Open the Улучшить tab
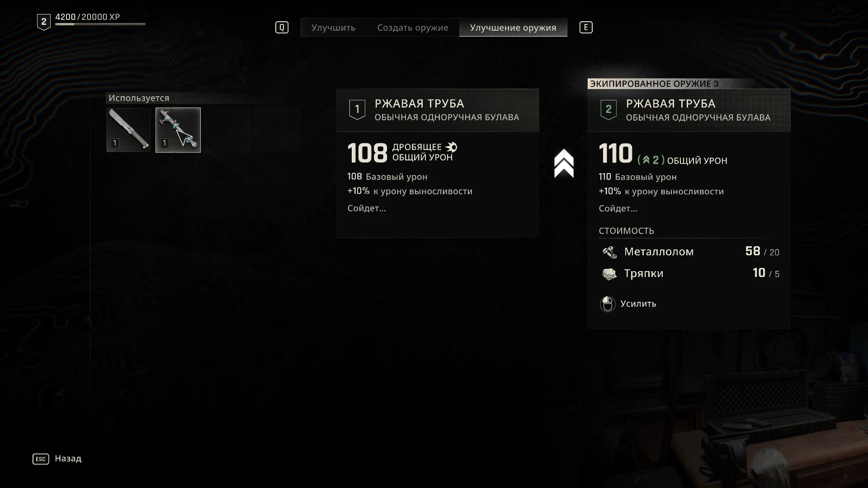868x488 pixels. click(333, 28)
